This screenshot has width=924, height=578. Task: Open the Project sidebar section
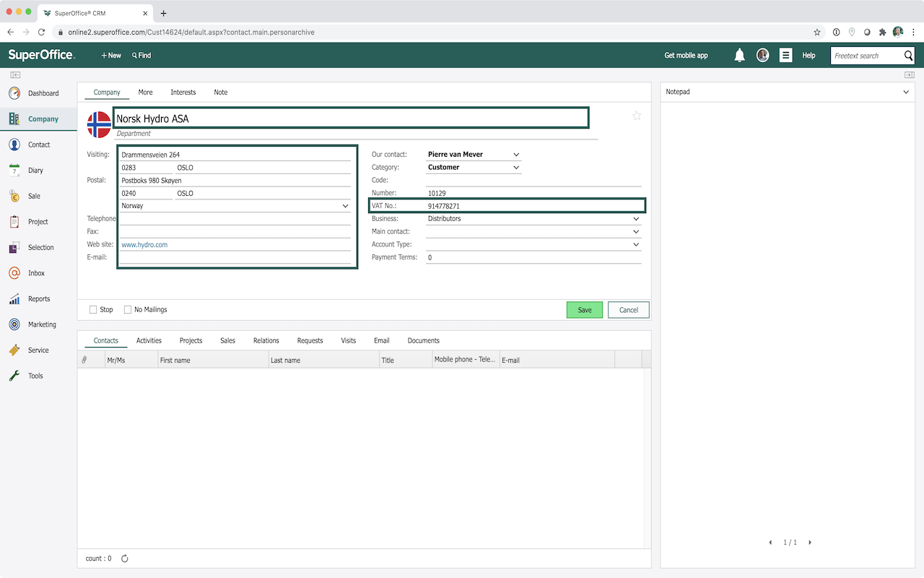(x=38, y=222)
